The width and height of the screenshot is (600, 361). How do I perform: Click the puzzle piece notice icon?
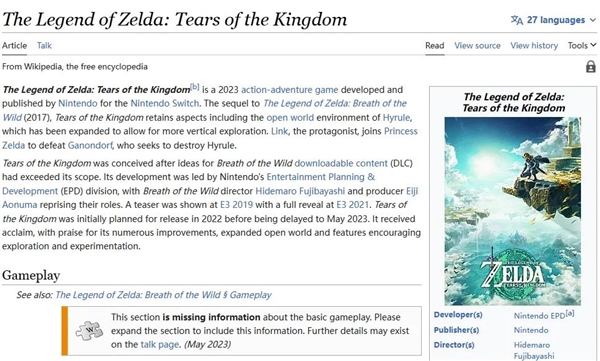pyautogui.click(x=89, y=330)
